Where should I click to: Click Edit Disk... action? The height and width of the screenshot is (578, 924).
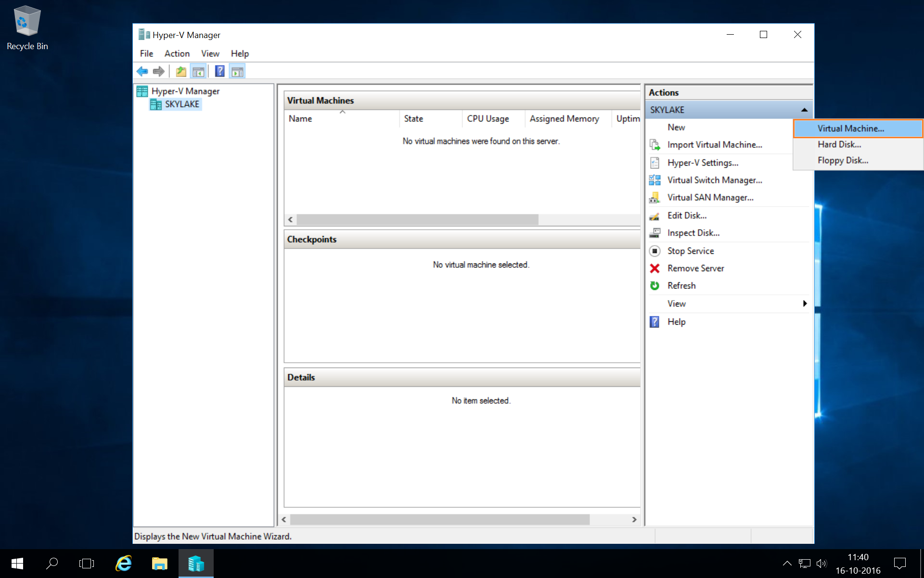(x=687, y=216)
